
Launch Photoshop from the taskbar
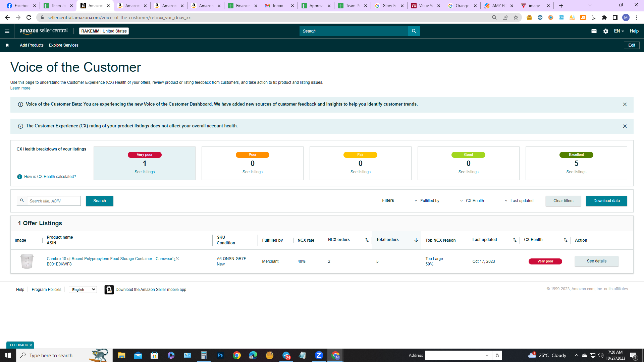coord(220,355)
